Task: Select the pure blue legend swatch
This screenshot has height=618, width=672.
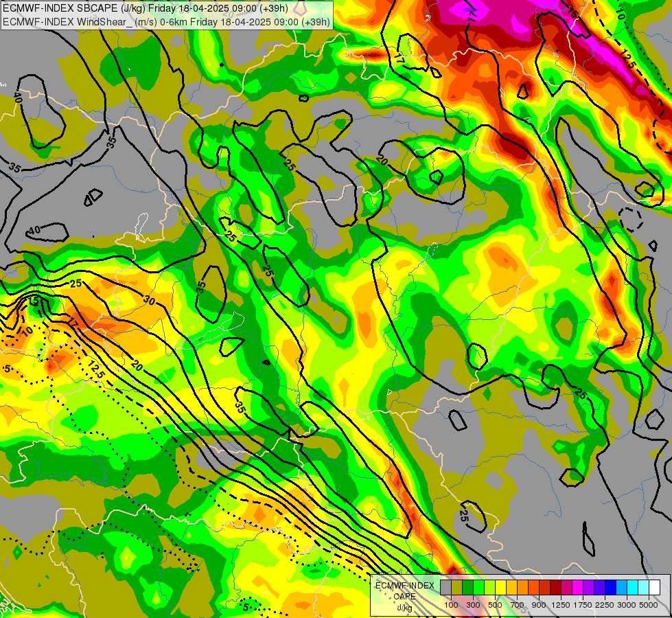Action: coord(611,588)
